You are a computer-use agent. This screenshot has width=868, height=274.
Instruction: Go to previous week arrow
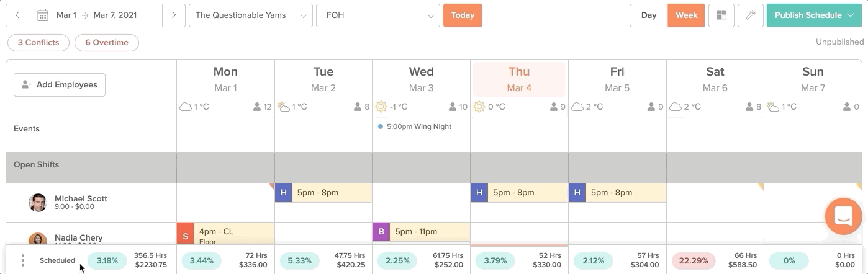(x=17, y=15)
